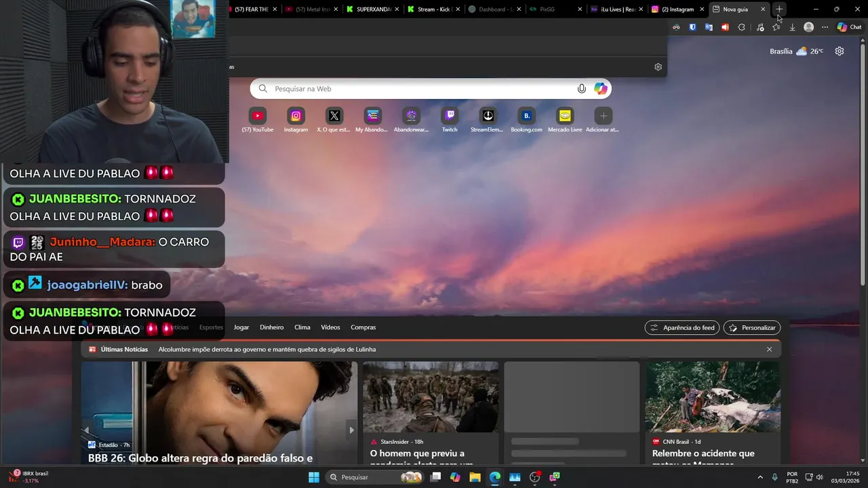This screenshot has height=488, width=868.
Task: Open the red speaker extension icon
Action: coord(725,27)
